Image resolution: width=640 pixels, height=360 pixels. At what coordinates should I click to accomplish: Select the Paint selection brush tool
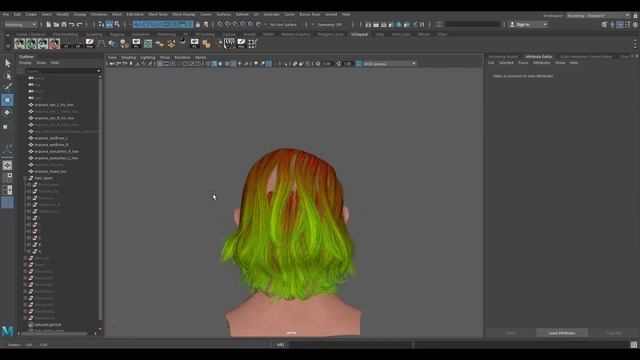[x=7, y=87]
